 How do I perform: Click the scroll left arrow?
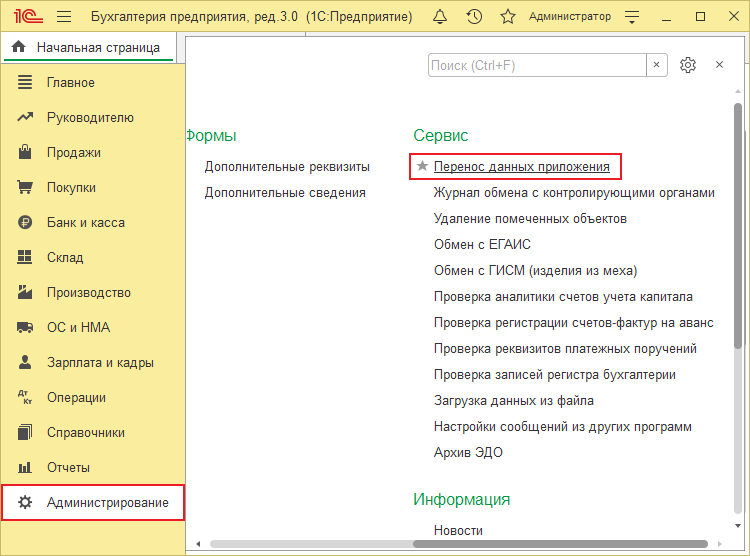(199, 544)
